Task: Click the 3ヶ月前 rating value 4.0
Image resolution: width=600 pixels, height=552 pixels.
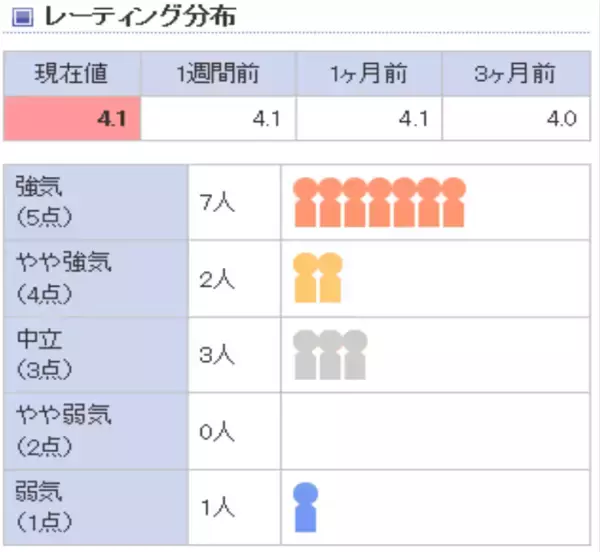Action: tap(516, 120)
